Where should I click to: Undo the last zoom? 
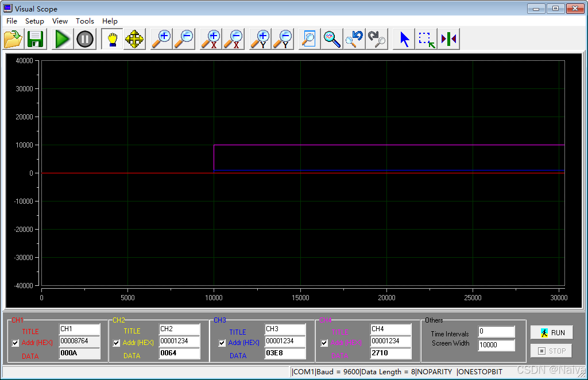354,39
